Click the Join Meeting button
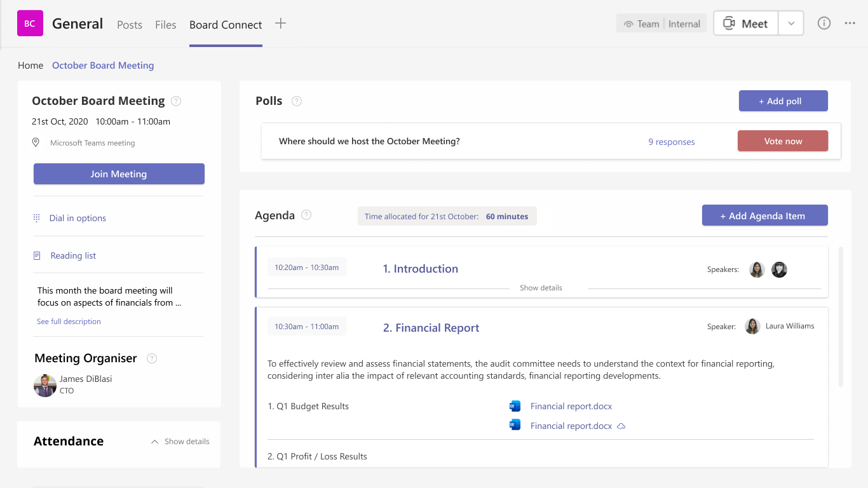 [x=119, y=174]
